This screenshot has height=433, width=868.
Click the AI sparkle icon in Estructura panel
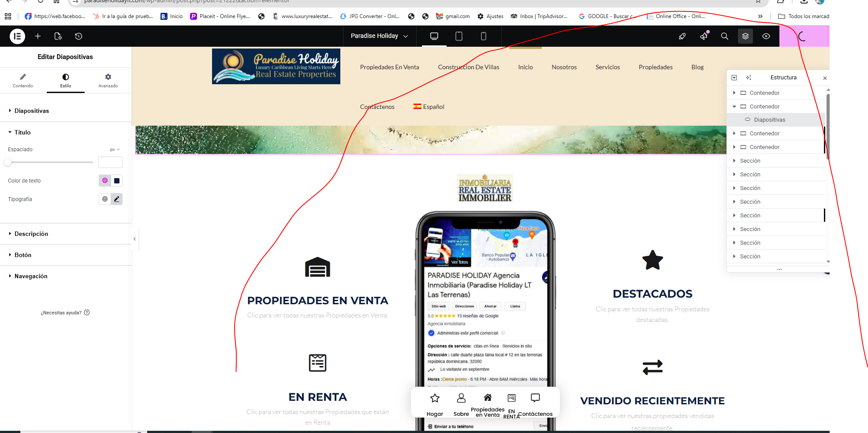(749, 78)
